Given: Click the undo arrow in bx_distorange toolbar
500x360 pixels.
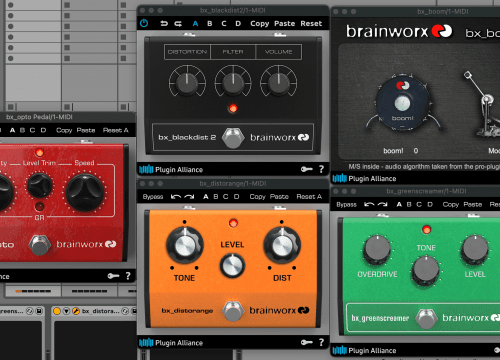Looking at the screenshot, I should (x=176, y=197).
